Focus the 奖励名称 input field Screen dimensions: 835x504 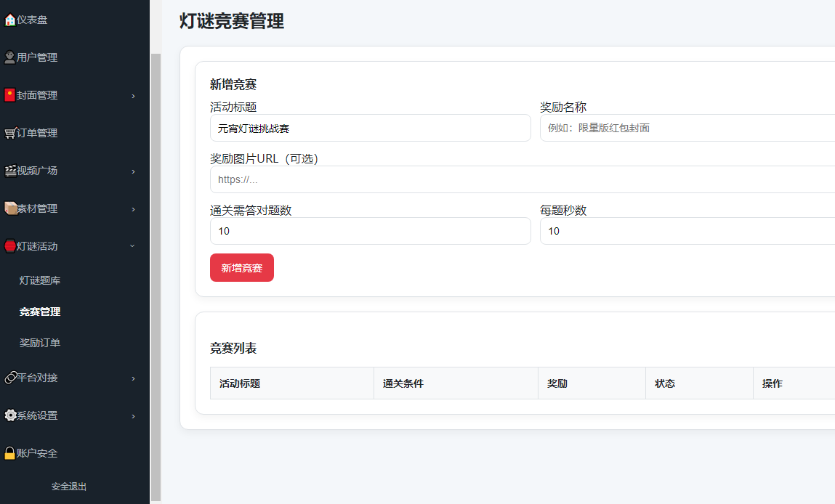687,128
